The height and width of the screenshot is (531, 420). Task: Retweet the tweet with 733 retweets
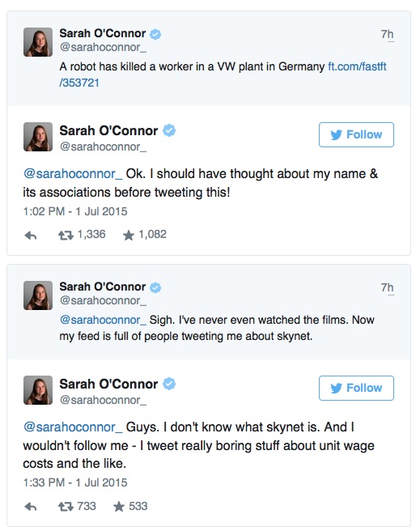tap(66, 507)
